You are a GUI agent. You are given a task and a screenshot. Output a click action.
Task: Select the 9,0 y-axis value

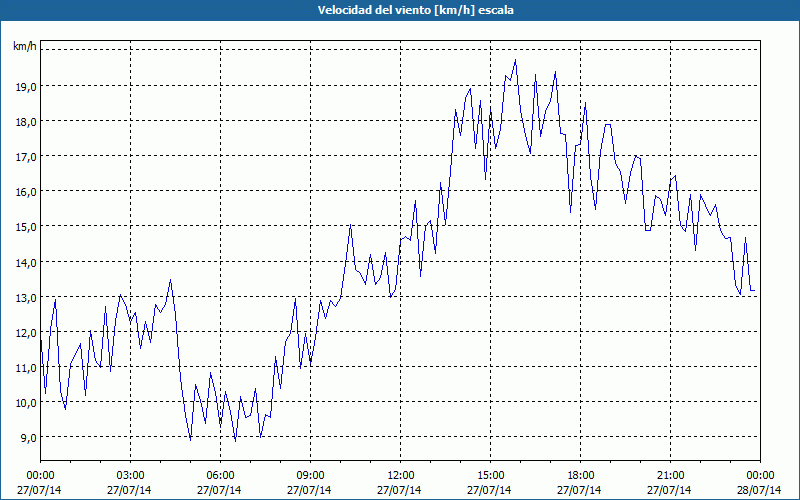(x=28, y=438)
